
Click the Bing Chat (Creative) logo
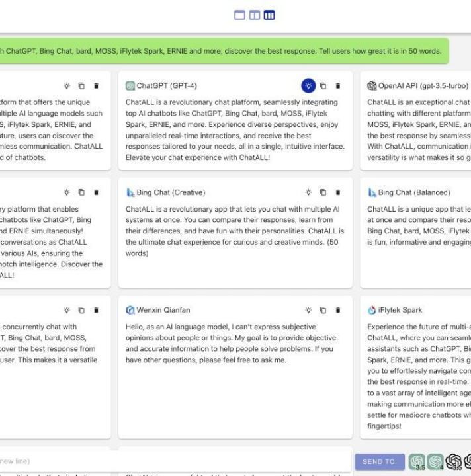[x=130, y=192]
